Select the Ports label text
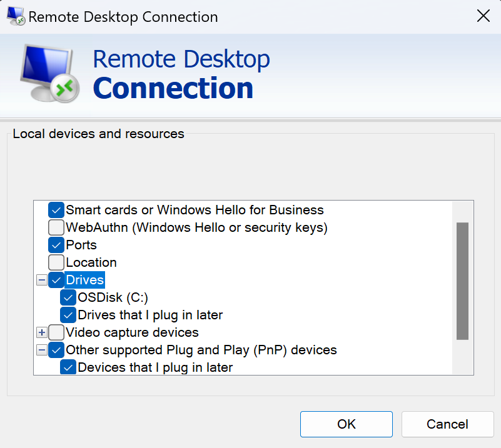 click(x=81, y=245)
